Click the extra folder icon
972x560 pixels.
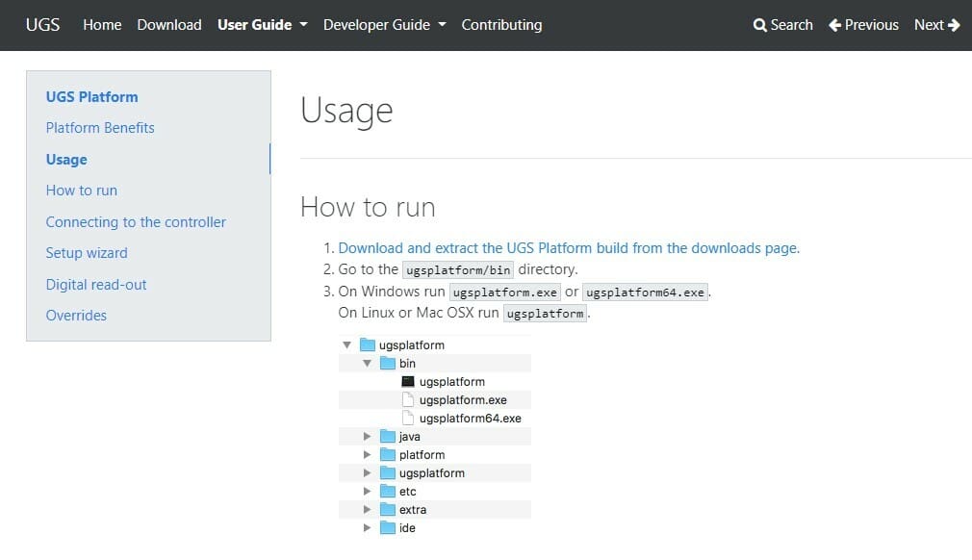pos(388,509)
